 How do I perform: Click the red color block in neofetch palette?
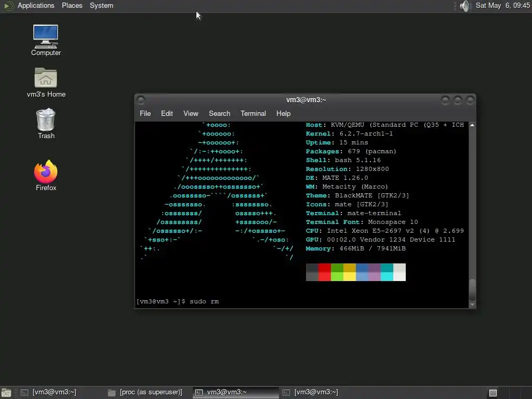click(x=324, y=272)
